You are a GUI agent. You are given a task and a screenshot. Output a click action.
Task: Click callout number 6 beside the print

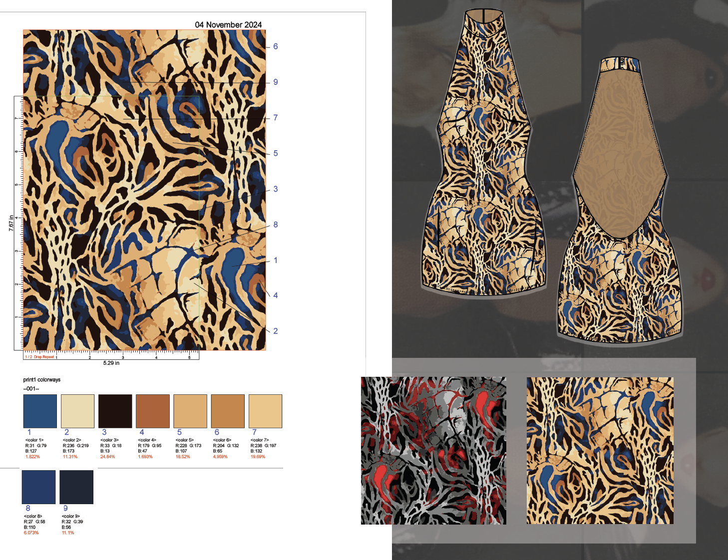[275, 46]
